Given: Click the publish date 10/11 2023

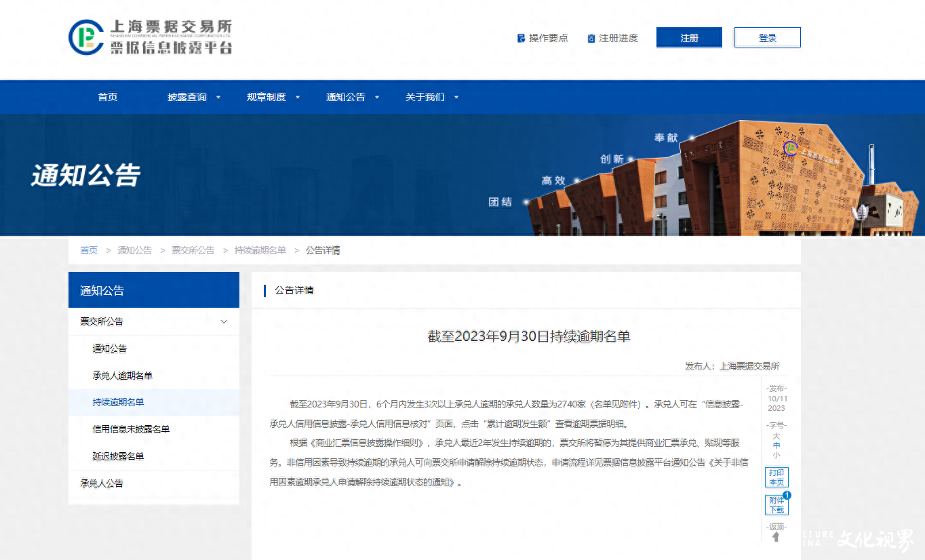Looking at the screenshot, I should click(x=776, y=403).
